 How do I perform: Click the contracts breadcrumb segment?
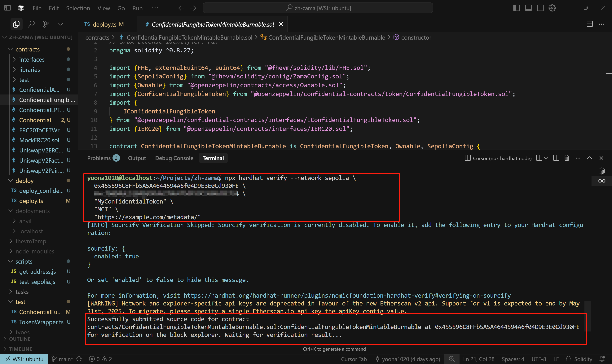click(x=97, y=37)
